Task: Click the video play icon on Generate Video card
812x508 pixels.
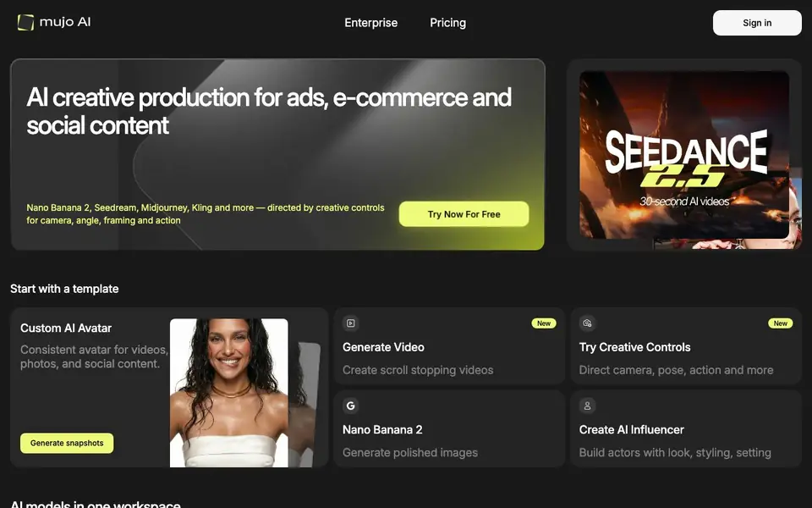Action: click(x=350, y=323)
